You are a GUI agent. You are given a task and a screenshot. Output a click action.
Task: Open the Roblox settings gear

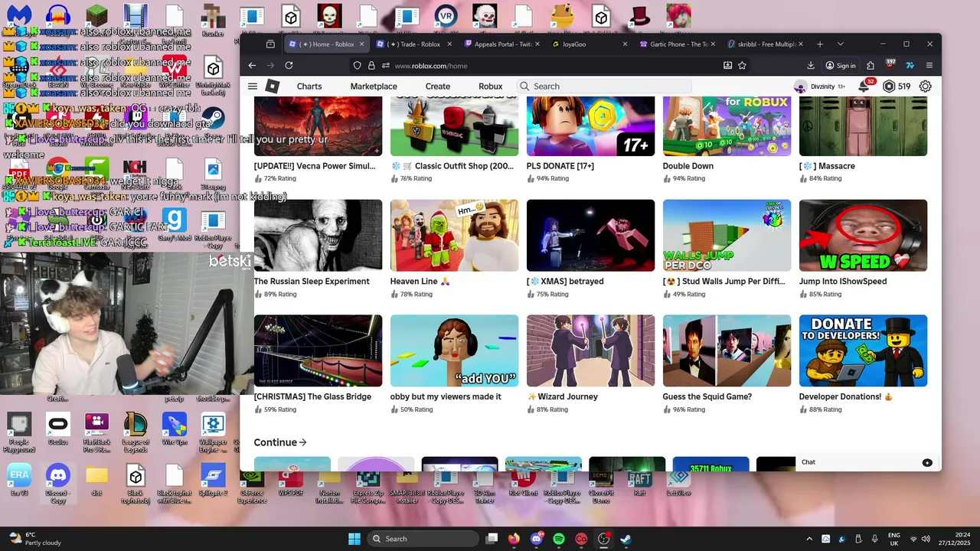point(926,86)
